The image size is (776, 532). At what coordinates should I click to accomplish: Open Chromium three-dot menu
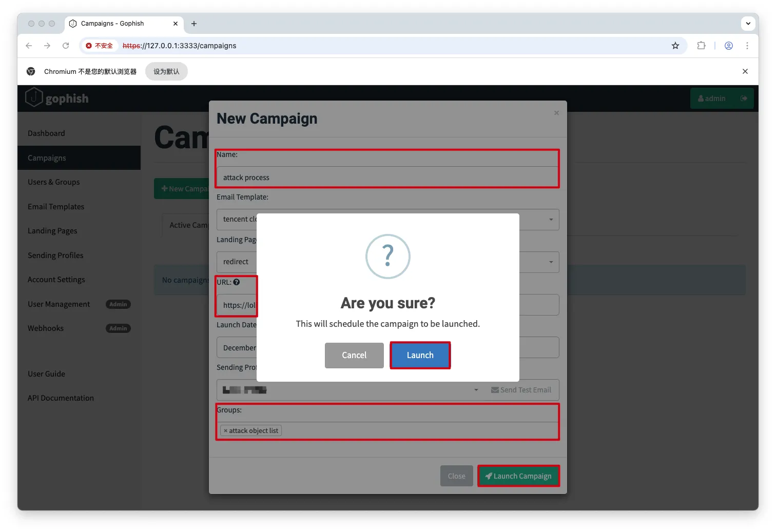tap(747, 46)
